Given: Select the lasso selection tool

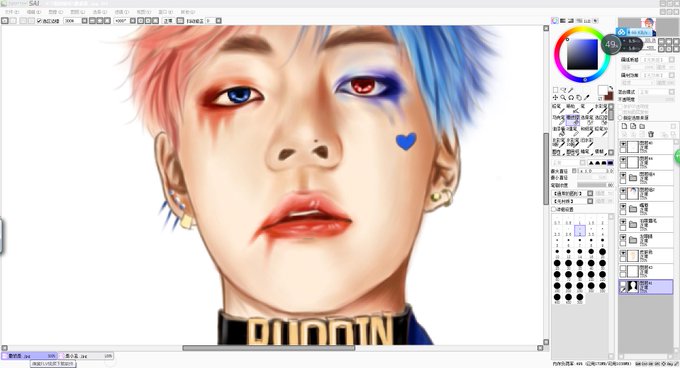Looking at the screenshot, I should point(563,90).
